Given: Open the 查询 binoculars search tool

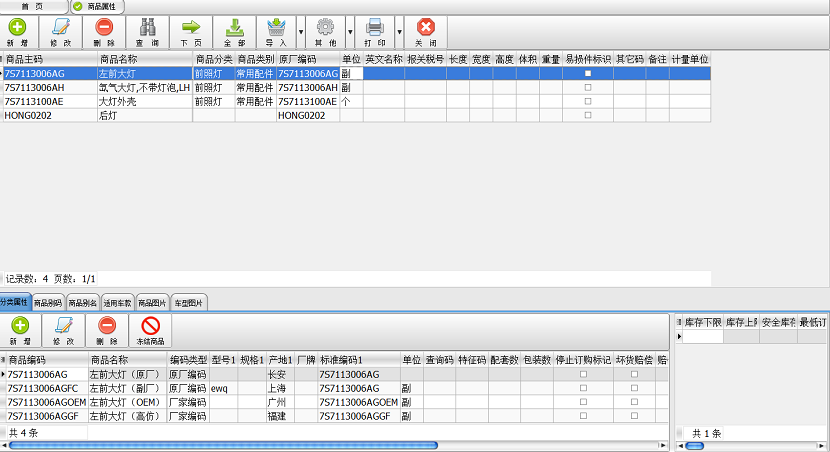Looking at the screenshot, I should pos(147,31).
